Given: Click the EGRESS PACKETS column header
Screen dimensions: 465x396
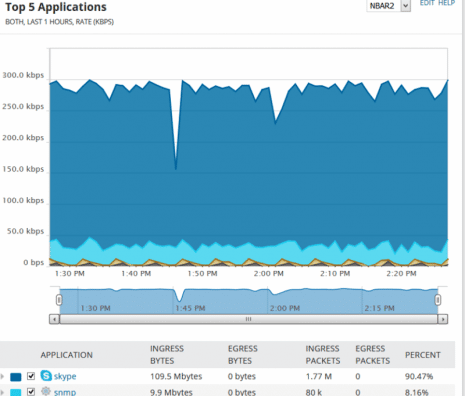Looking at the screenshot, I should point(372,355).
